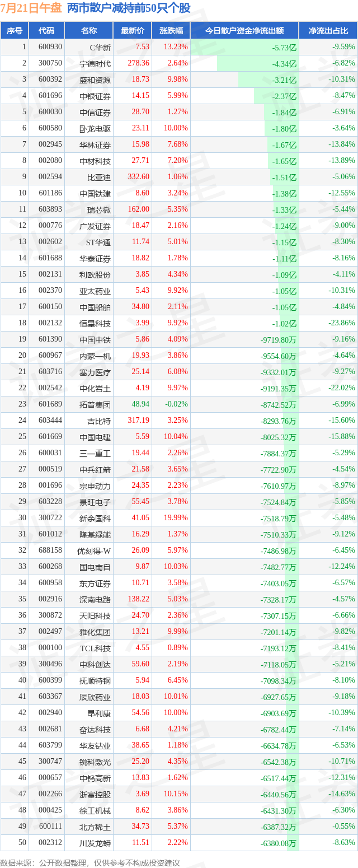
Task: Select the stock name 内蒙一机
Action: click(x=95, y=356)
